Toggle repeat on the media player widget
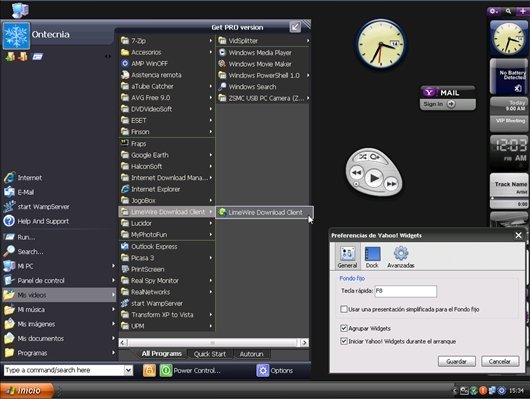Image resolution: width=530 pixels, height=399 pixels. coord(375,157)
